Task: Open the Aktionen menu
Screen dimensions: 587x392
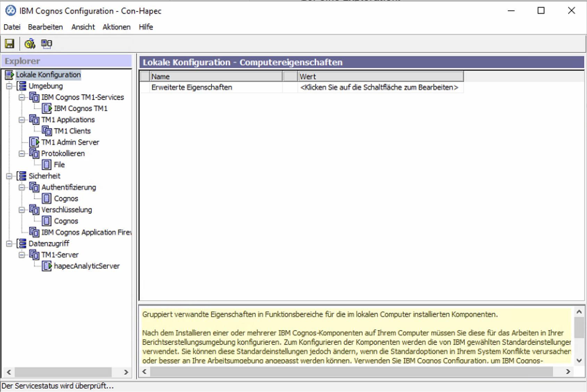Action: (x=116, y=27)
